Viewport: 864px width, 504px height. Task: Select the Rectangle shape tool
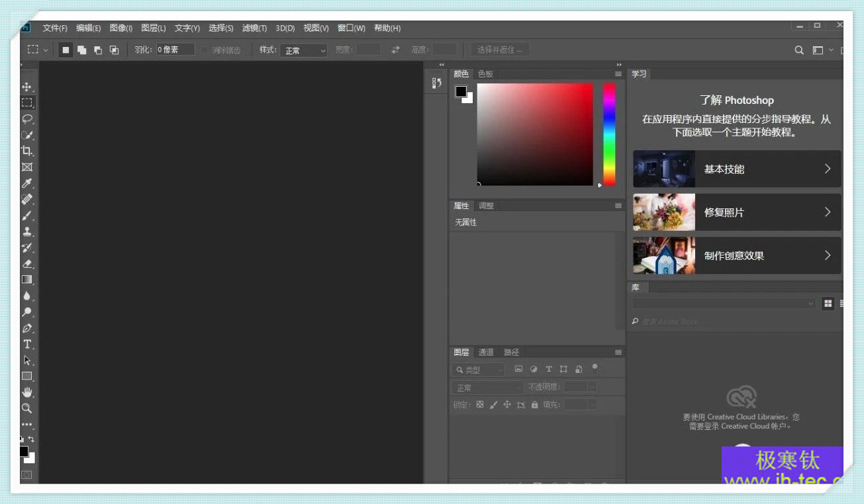coord(27,376)
